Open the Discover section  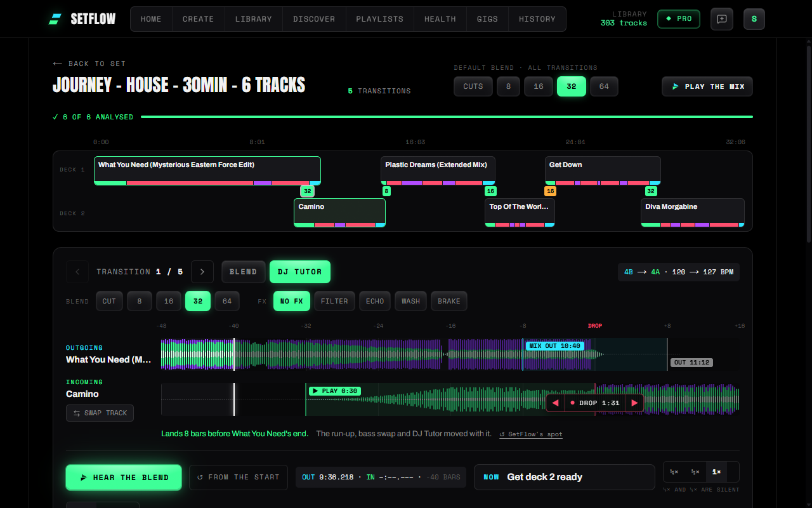point(314,19)
